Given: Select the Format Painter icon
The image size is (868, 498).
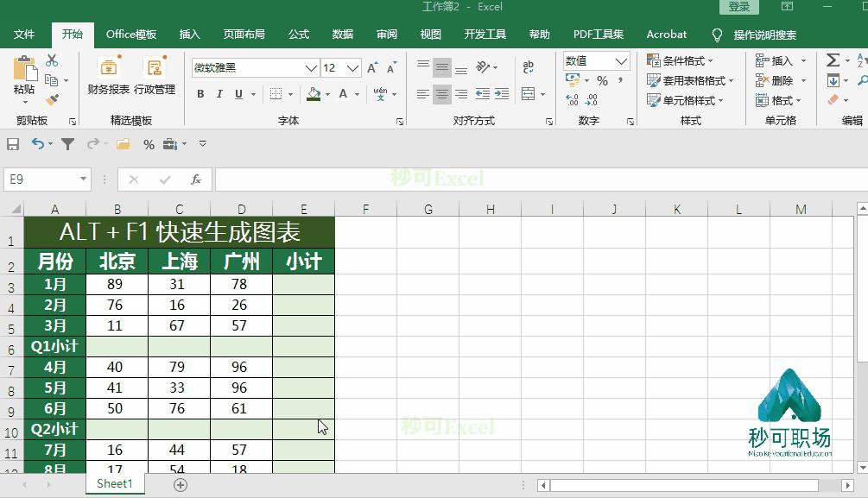Looking at the screenshot, I should click(x=52, y=97).
